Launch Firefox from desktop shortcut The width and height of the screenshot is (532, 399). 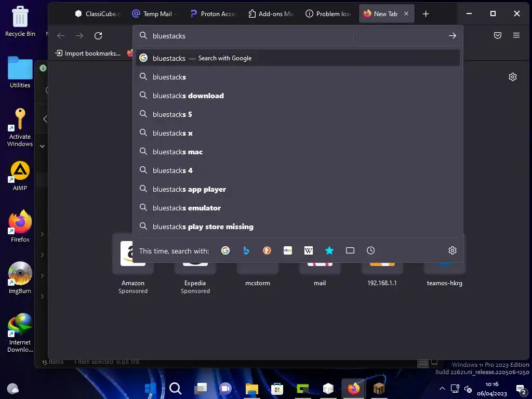click(20, 226)
